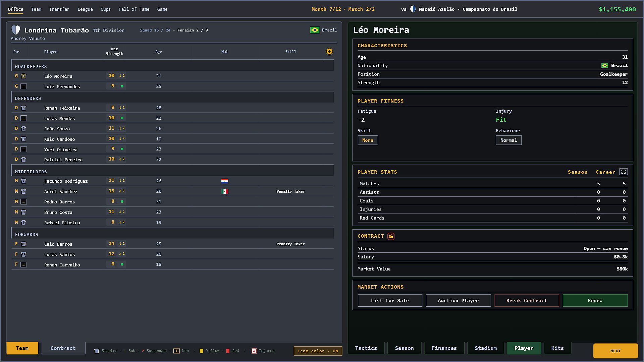The image size is (644, 362).
Task: Switch to the Contract tab
Action: (x=63, y=348)
